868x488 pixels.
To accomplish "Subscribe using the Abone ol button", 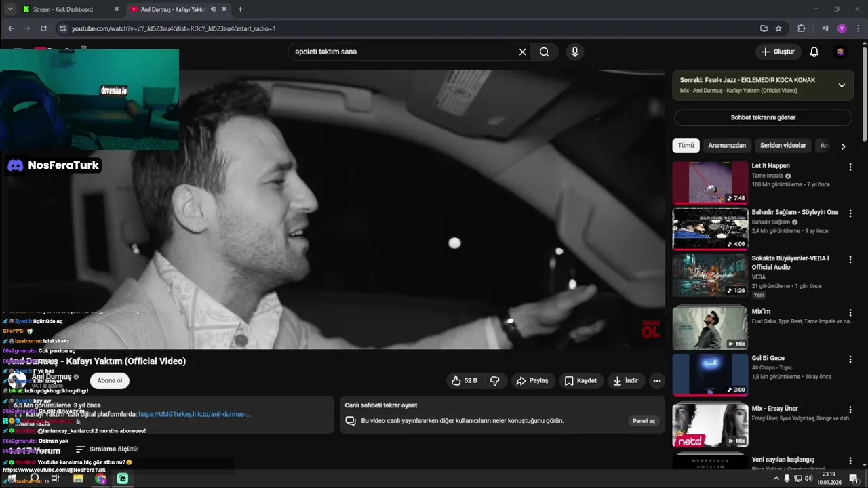I will point(109,381).
